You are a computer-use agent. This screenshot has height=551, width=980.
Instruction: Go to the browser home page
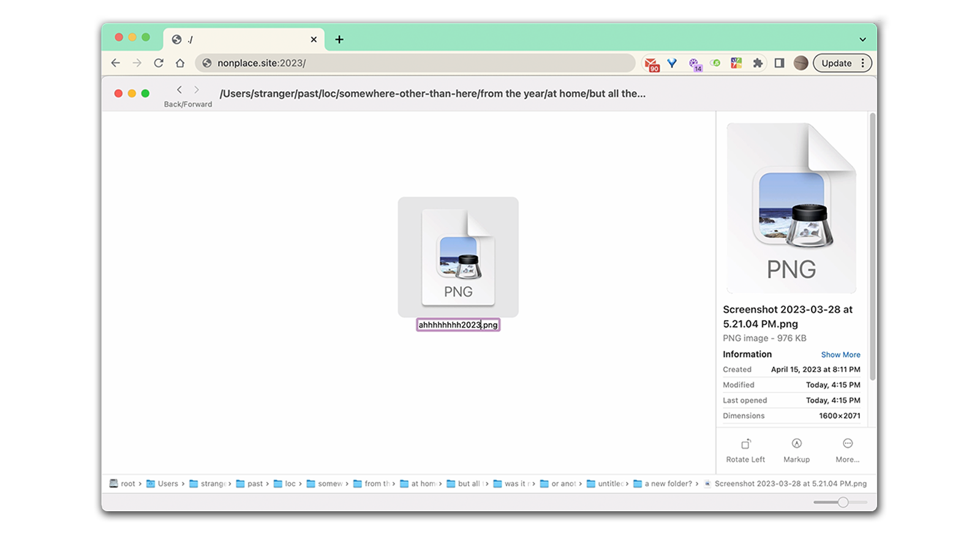[x=180, y=63]
